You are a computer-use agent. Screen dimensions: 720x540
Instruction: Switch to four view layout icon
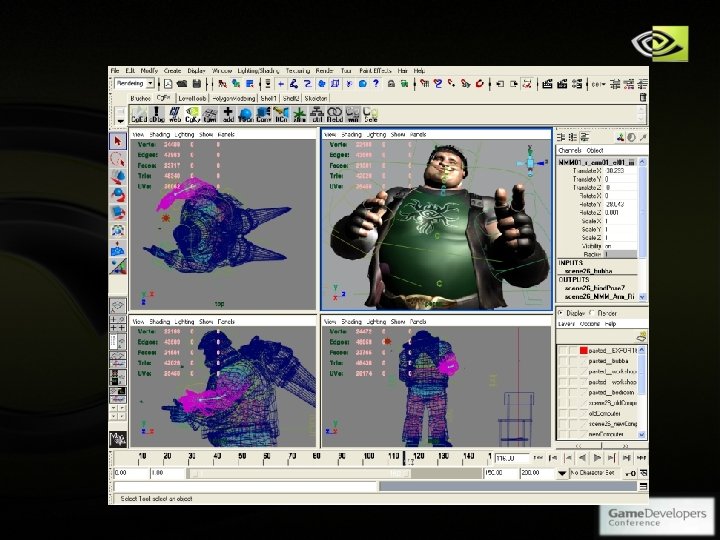point(118,323)
